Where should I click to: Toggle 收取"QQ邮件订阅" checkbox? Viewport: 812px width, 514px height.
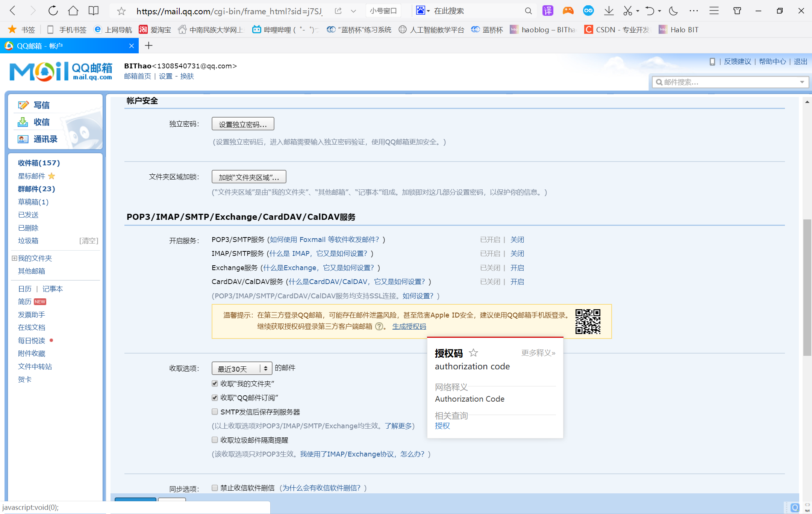pyautogui.click(x=215, y=398)
